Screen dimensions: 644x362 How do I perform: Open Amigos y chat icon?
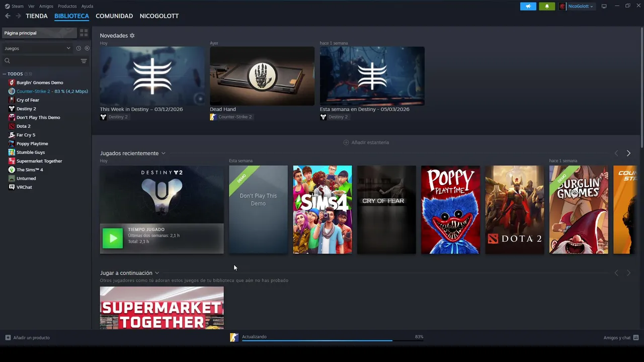pyautogui.click(x=636, y=337)
